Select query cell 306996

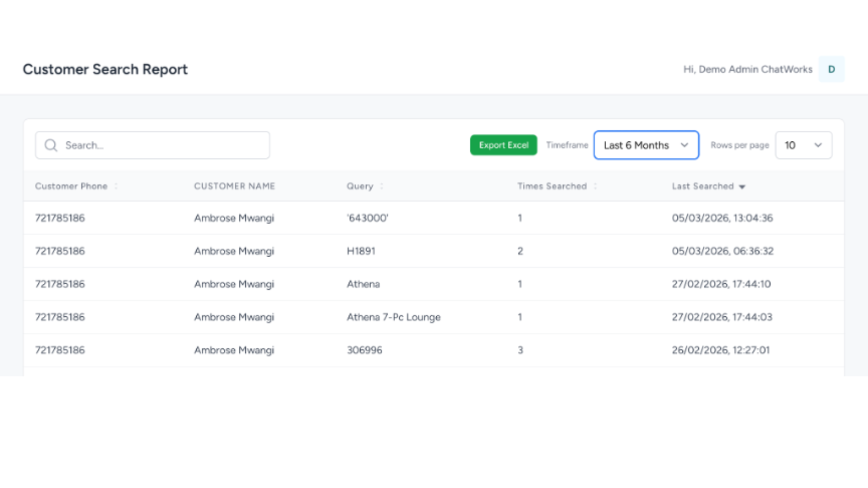click(x=364, y=350)
